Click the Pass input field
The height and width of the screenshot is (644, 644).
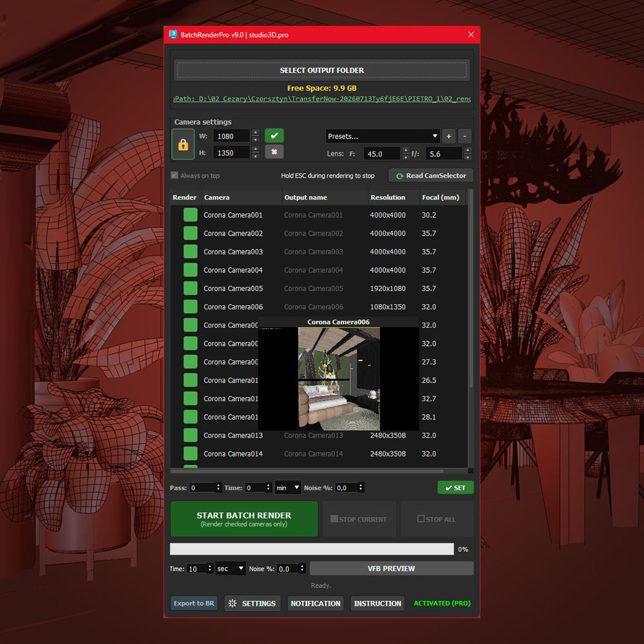[202, 488]
